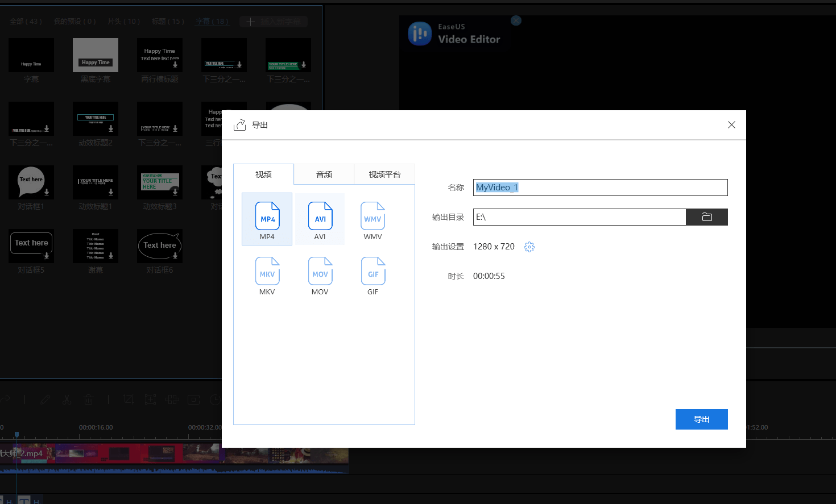Select the 对话框6 speech bubble thumbnail
This screenshot has width=836, height=504.
160,245
